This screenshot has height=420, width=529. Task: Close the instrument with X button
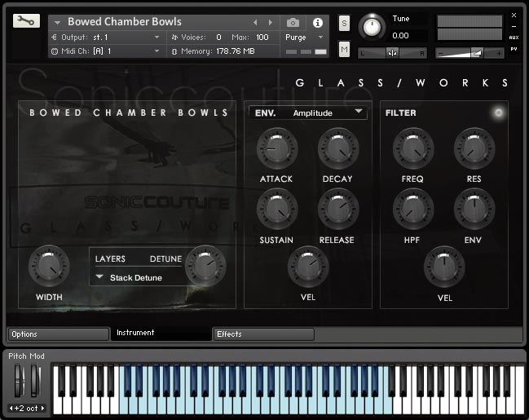[514, 15]
